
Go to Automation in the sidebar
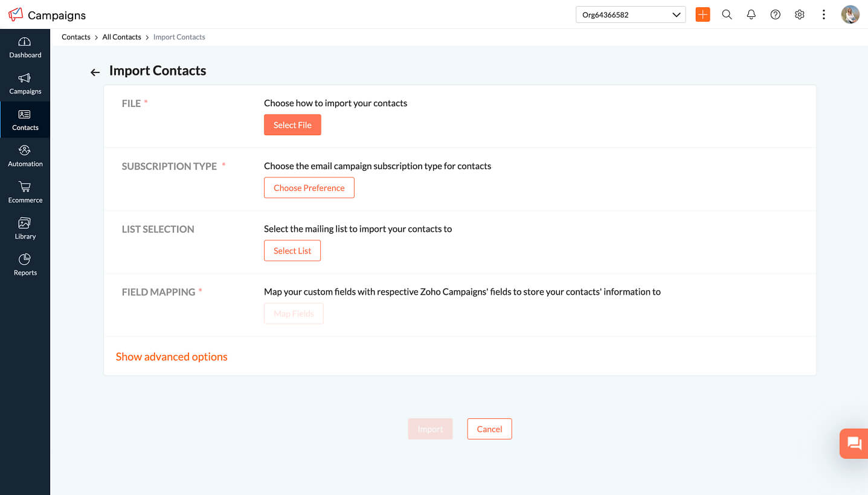(x=25, y=156)
